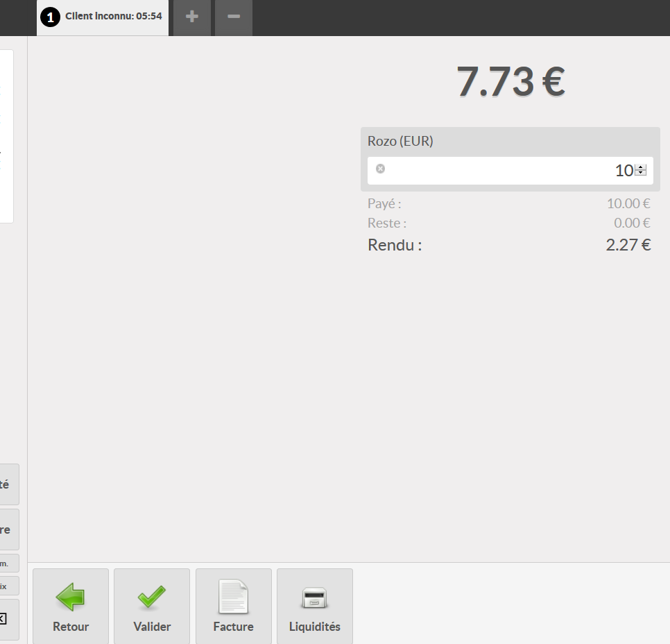Focus the payment amount field showing 10
This screenshot has width=670, height=644.
click(x=499, y=171)
